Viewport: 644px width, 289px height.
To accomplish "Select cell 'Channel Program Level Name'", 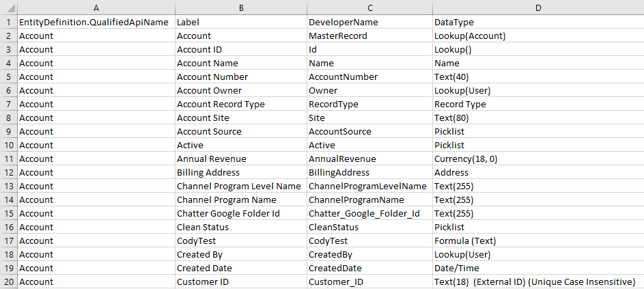I will (x=241, y=187).
